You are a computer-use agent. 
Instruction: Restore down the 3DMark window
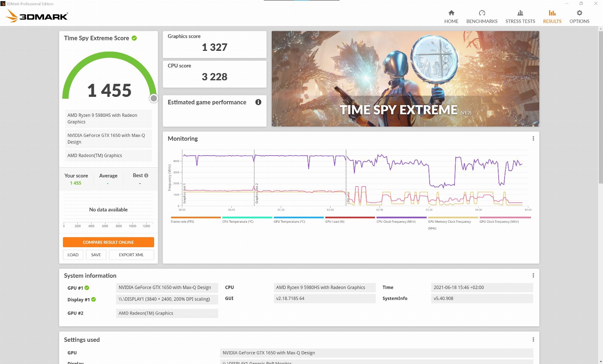581,3
